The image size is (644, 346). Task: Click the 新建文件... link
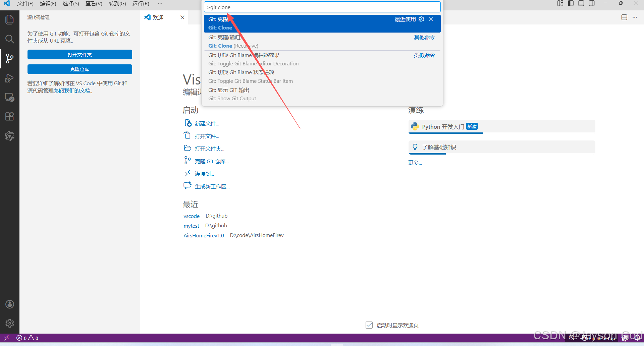click(x=207, y=123)
